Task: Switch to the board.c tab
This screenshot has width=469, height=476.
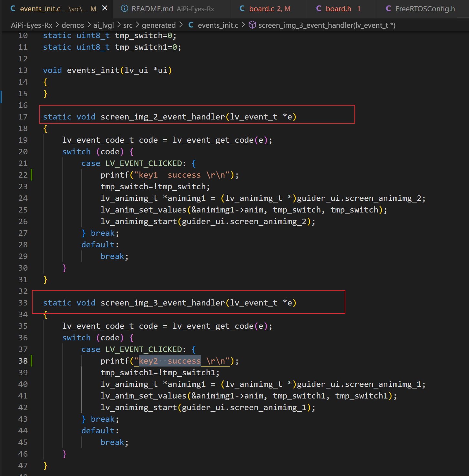Action: [269, 9]
